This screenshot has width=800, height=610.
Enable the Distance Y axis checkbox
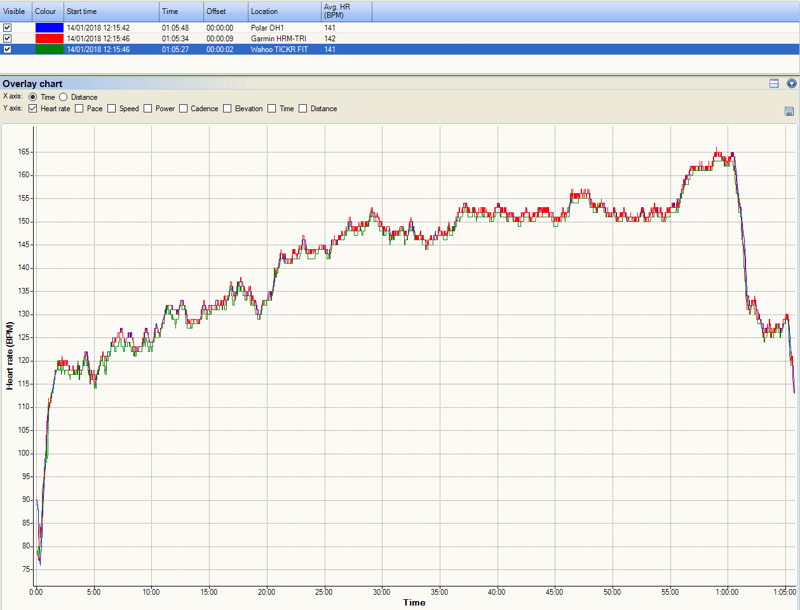[x=303, y=109]
